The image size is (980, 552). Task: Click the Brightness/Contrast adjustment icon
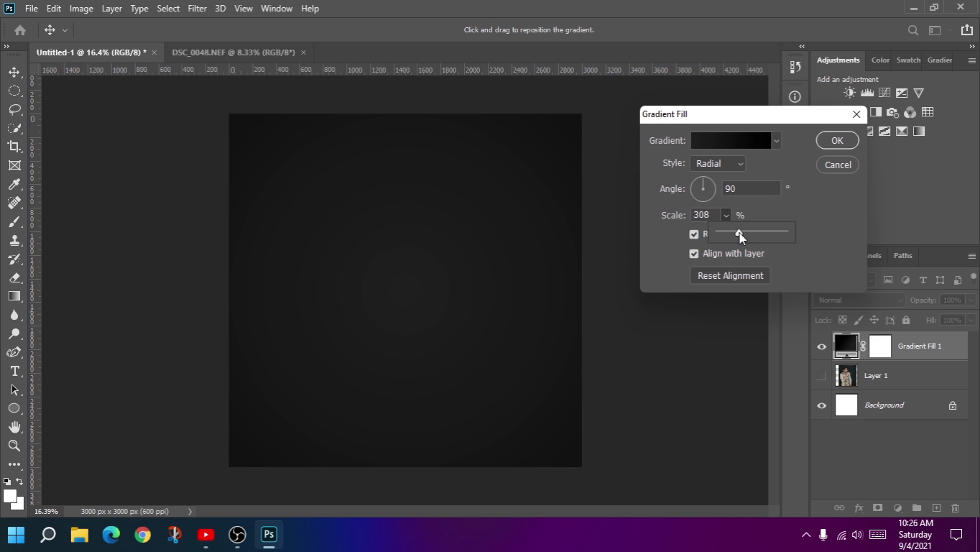(850, 93)
